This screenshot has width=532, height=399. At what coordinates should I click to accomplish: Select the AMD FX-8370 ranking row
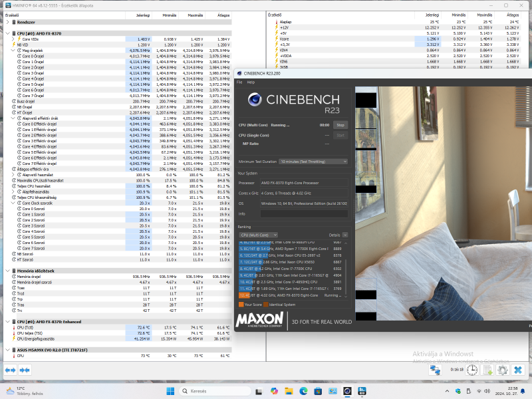(x=291, y=295)
